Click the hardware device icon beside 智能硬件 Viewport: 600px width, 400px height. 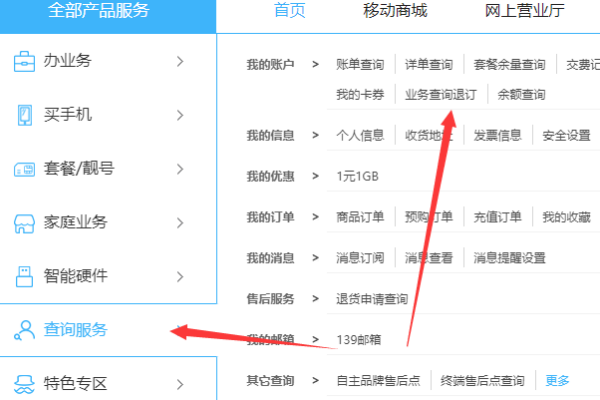24,277
